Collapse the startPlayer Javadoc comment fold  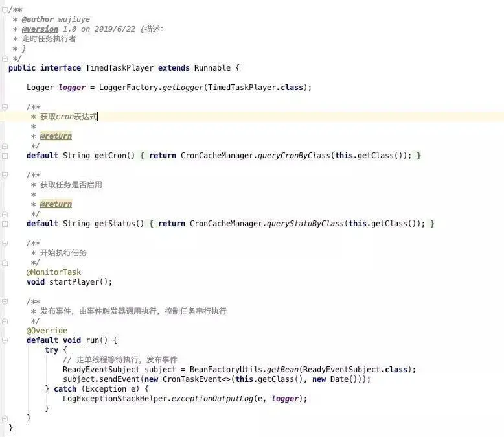5,243
